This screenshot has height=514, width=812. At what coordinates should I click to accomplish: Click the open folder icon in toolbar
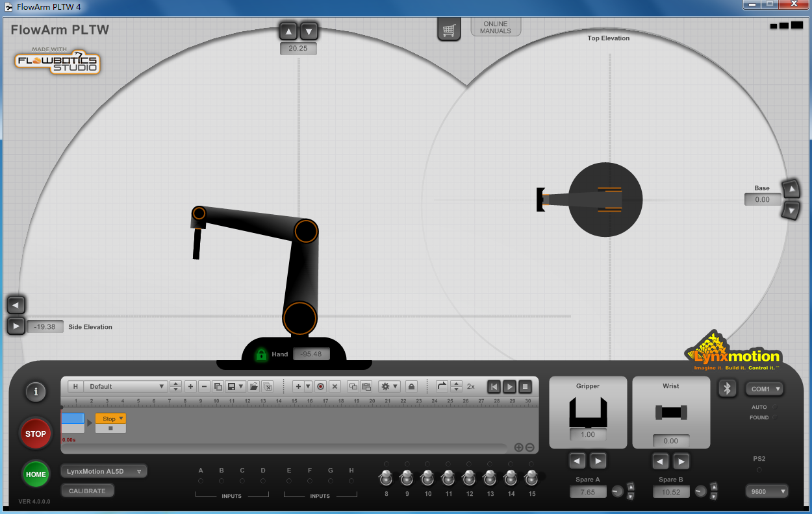[x=253, y=386]
